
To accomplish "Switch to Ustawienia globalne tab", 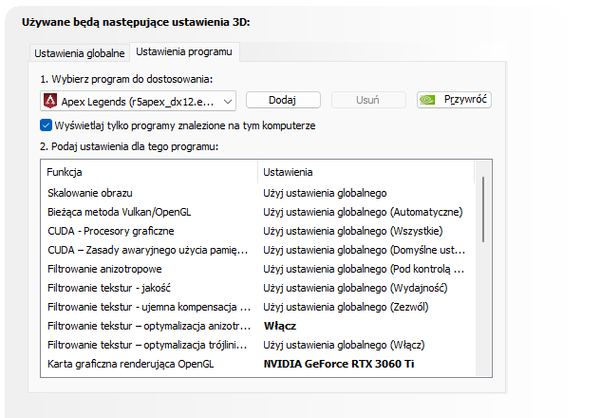I will 79,53.
